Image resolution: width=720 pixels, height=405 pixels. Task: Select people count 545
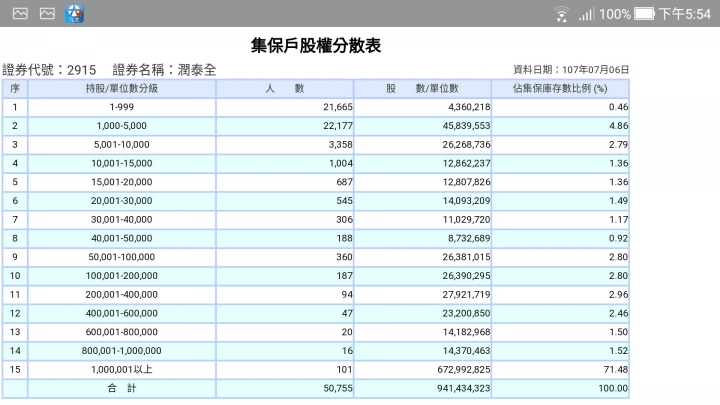(x=344, y=201)
